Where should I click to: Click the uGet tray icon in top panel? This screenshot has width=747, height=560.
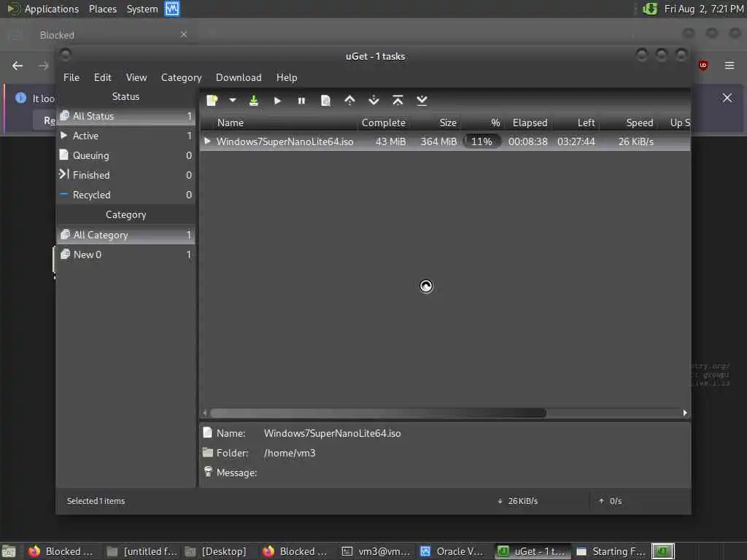(650, 9)
